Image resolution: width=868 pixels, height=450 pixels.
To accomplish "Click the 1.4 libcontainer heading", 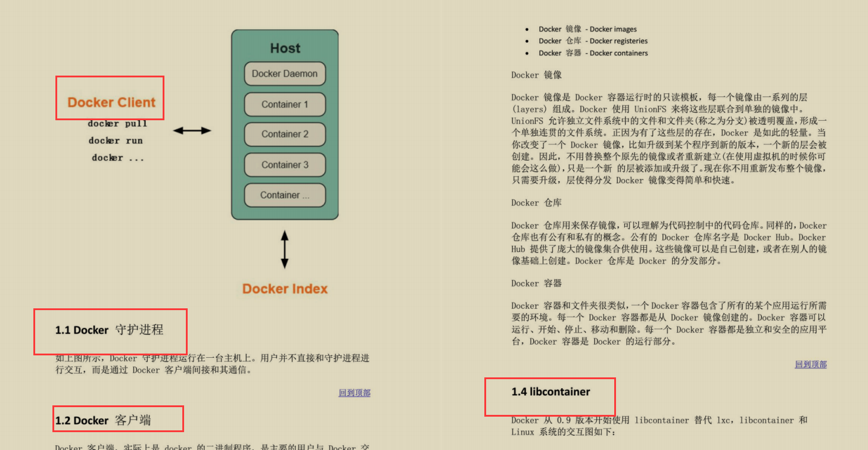I will coord(550,392).
